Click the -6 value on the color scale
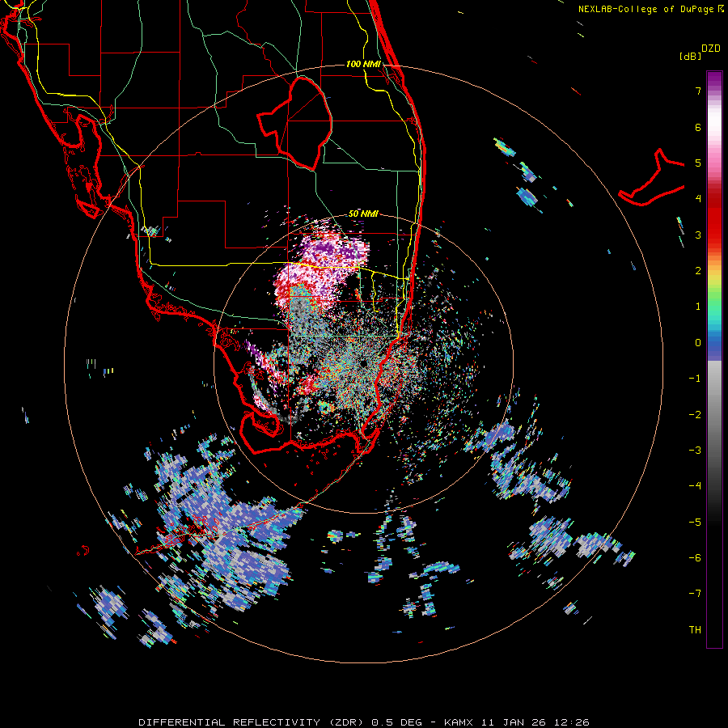Image resolution: width=728 pixels, height=728 pixels. coord(695,558)
